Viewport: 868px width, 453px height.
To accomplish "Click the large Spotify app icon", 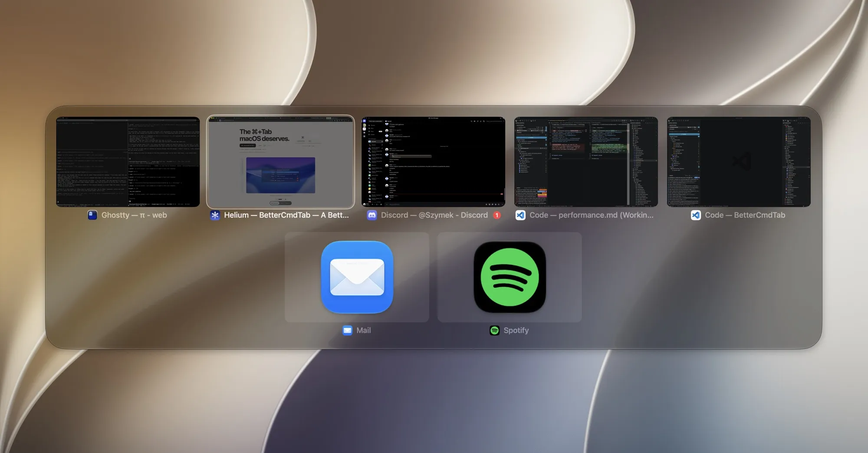I will click(x=510, y=277).
